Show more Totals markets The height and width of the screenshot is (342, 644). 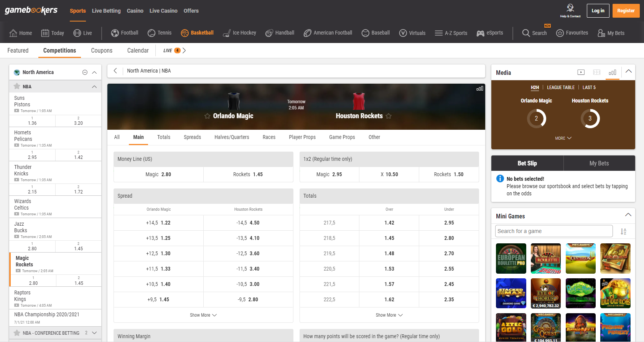pyautogui.click(x=389, y=315)
